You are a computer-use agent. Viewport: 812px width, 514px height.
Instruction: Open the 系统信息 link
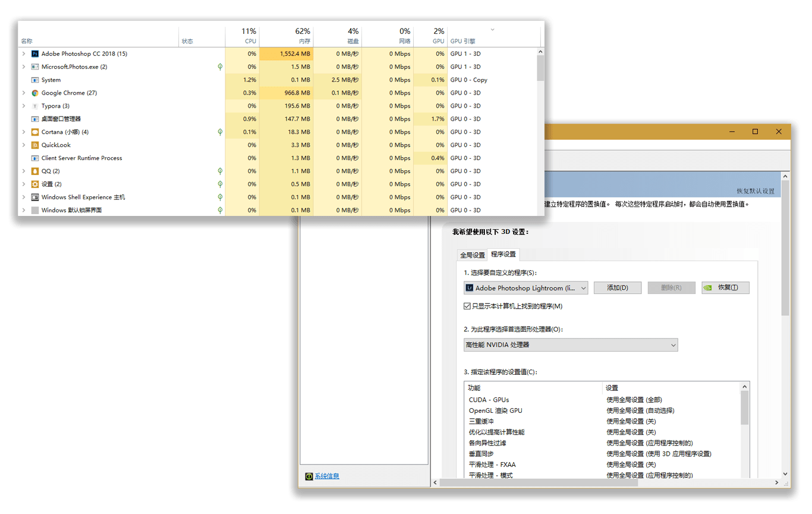click(327, 476)
